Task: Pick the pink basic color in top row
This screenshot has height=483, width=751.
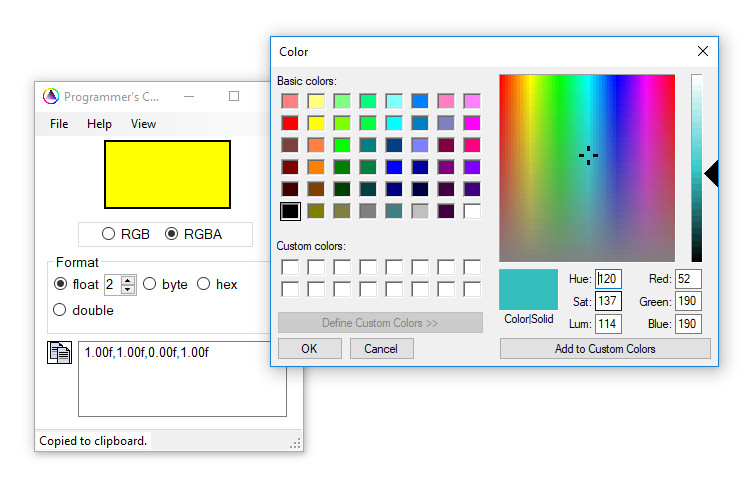Action: pos(446,101)
